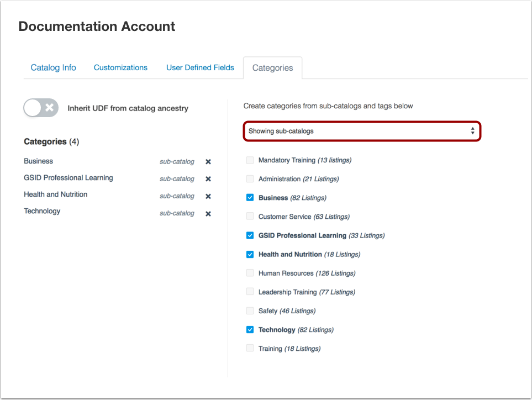This screenshot has width=532, height=400.
Task: Check the Human Resources category
Action: [250, 272]
